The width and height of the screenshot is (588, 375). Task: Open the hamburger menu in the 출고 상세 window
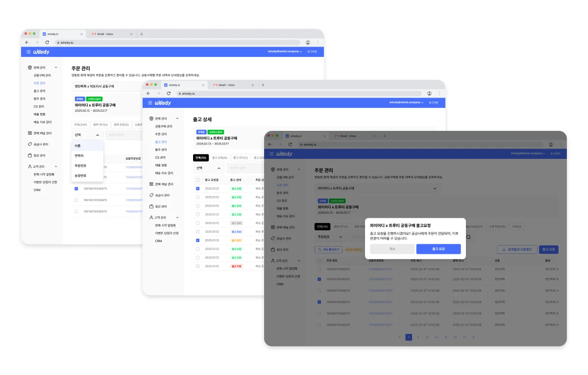[150, 103]
